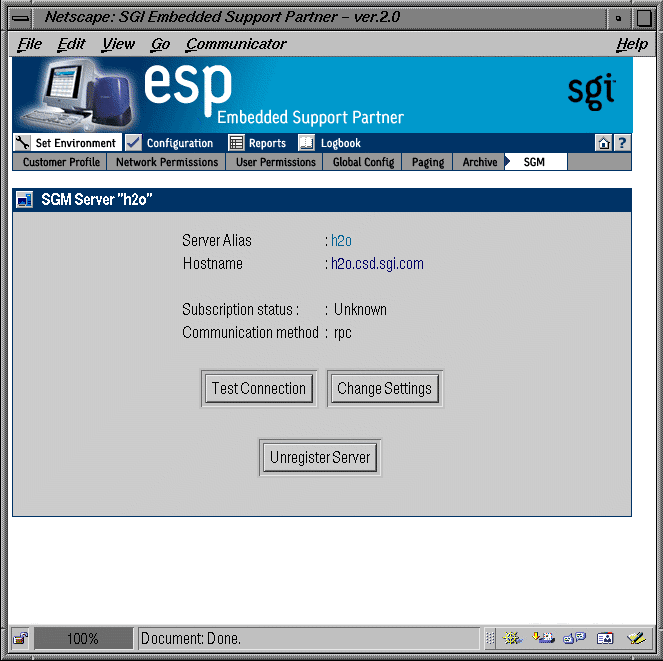This screenshot has width=663, height=661.
Task: Click the Configuration checkmark icon
Action: pos(133,143)
